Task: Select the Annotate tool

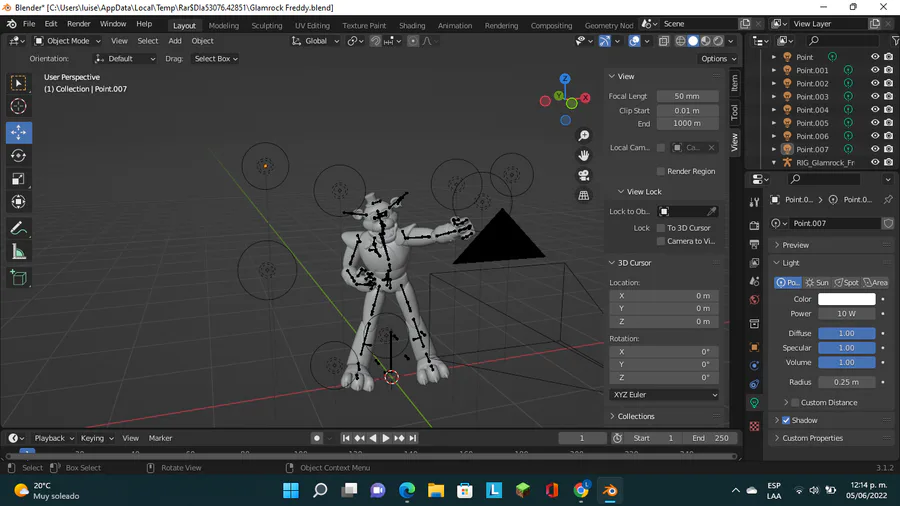Action: tap(18, 229)
